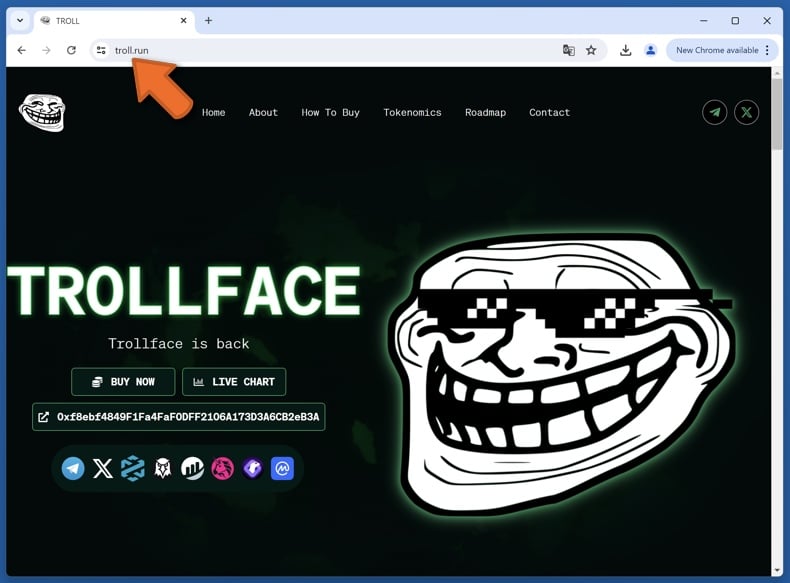Click the LIVE CHART button

point(234,381)
